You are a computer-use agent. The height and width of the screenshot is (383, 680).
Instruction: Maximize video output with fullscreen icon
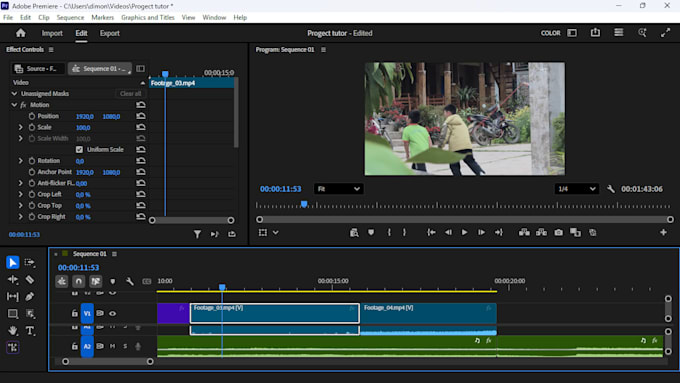click(665, 33)
